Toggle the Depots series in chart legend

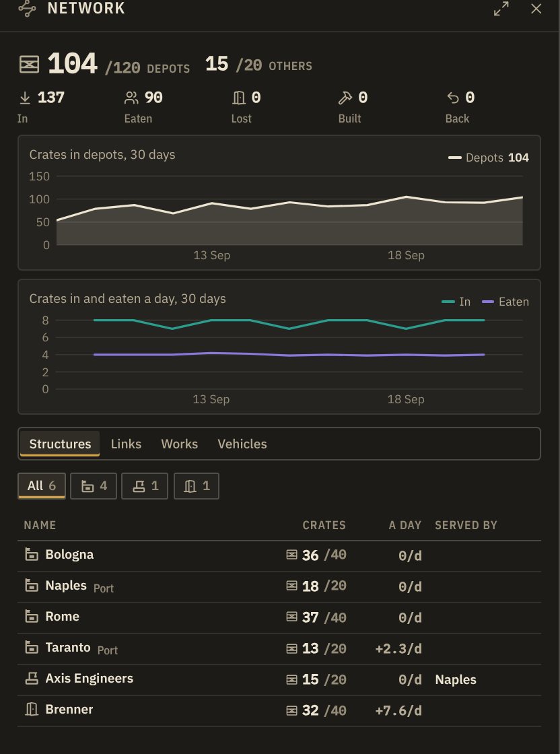[489, 158]
